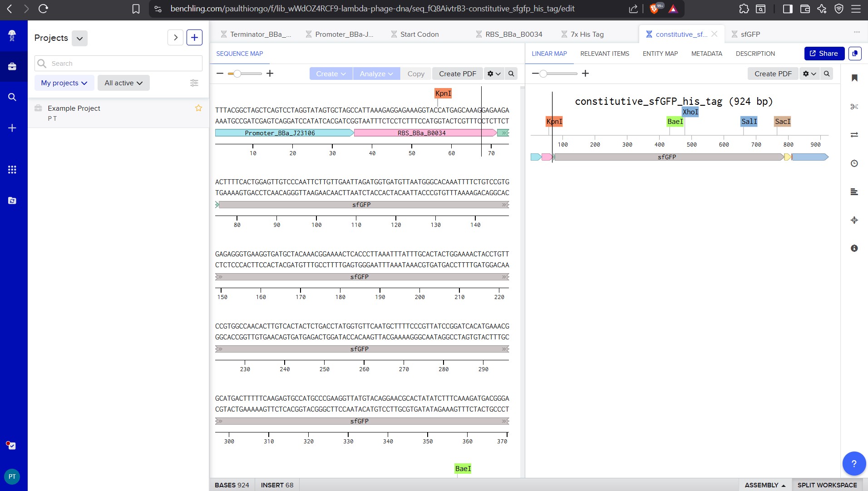Click XhoI site on linear map

pyautogui.click(x=690, y=112)
